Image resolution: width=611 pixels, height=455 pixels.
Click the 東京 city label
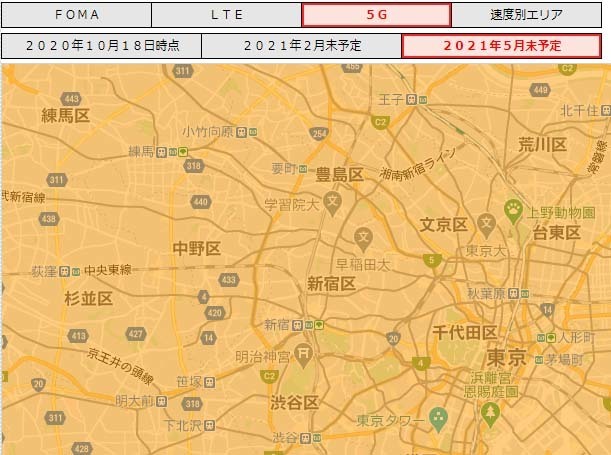(507, 358)
